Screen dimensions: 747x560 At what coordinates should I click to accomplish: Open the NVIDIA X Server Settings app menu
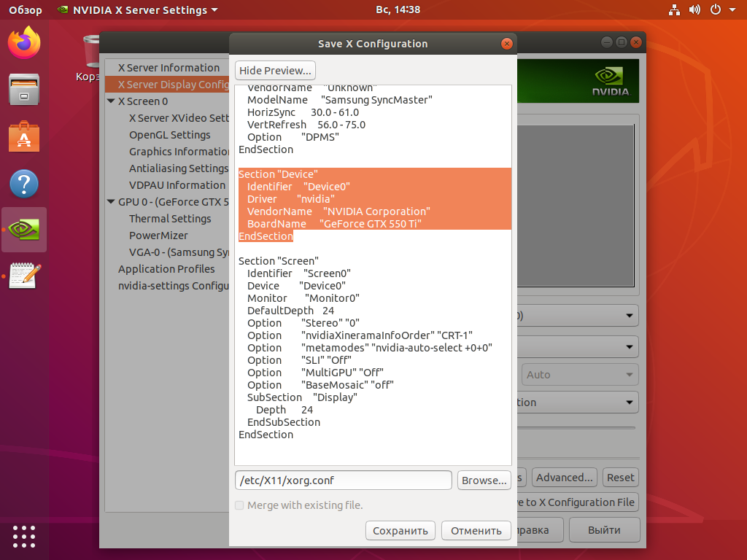(x=137, y=10)
